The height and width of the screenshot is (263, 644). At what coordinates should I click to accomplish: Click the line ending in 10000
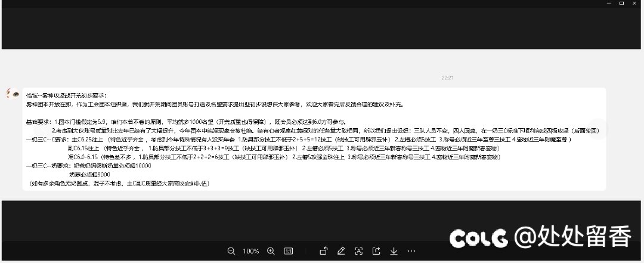pos(88,166)
